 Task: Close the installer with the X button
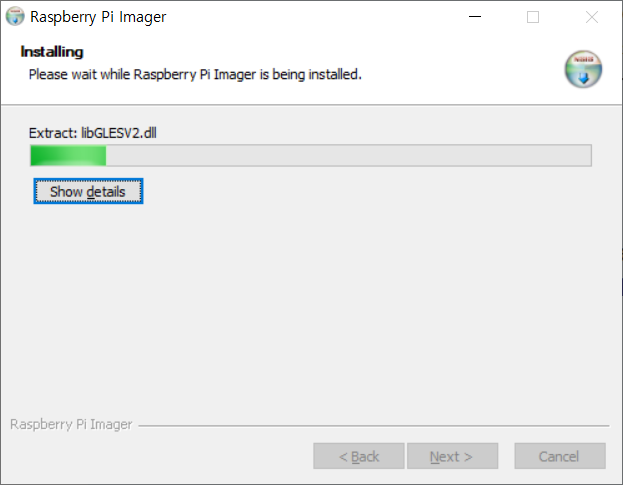[592, 17]
